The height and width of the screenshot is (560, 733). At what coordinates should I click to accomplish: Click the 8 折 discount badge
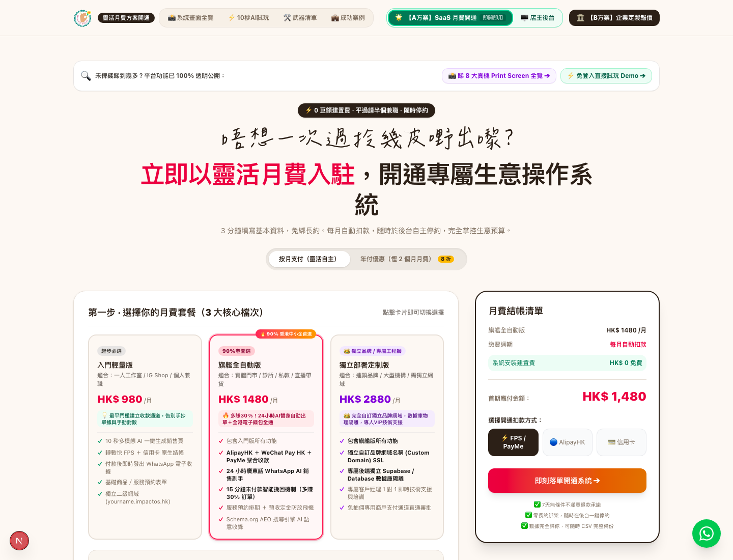point(446,259)
